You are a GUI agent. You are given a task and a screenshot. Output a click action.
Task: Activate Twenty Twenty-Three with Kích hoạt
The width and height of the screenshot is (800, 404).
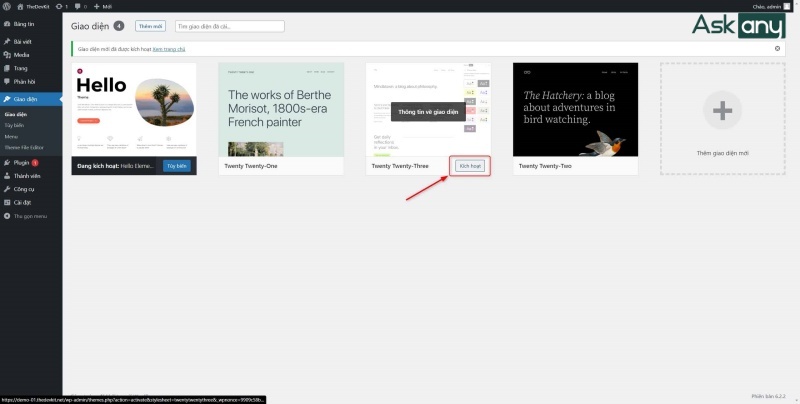[470, 166]
